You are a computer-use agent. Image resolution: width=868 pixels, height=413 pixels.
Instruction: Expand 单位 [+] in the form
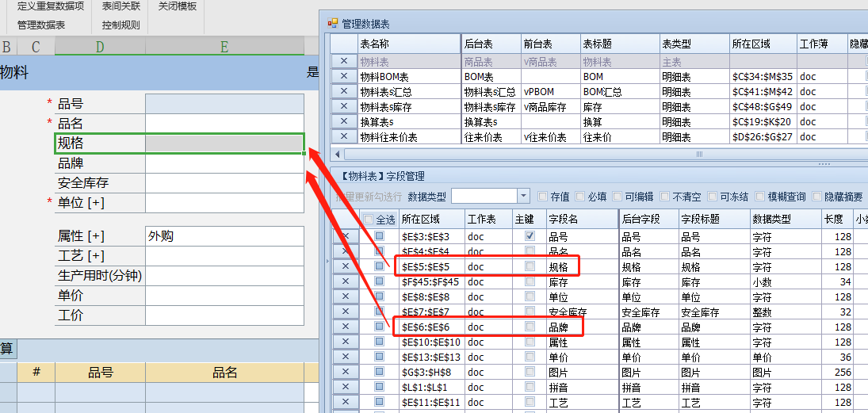pos(96,203)
